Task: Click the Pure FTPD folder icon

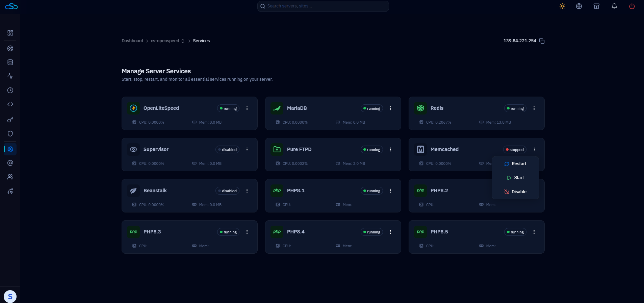Action: point(277,149)
